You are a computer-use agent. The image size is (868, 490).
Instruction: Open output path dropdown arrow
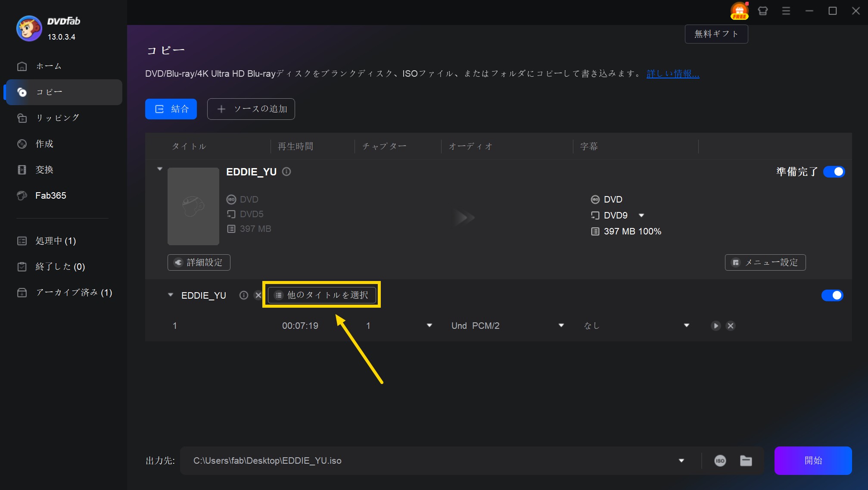coord(681,461)
